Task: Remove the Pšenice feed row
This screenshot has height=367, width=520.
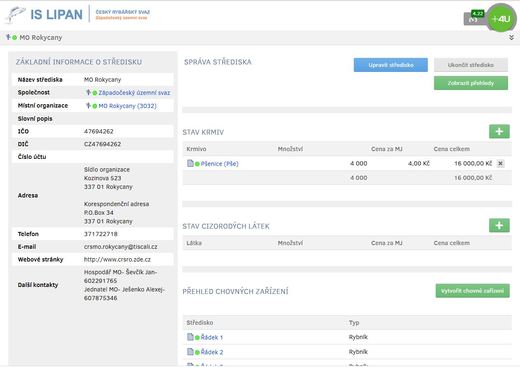Action: [500, 163]
